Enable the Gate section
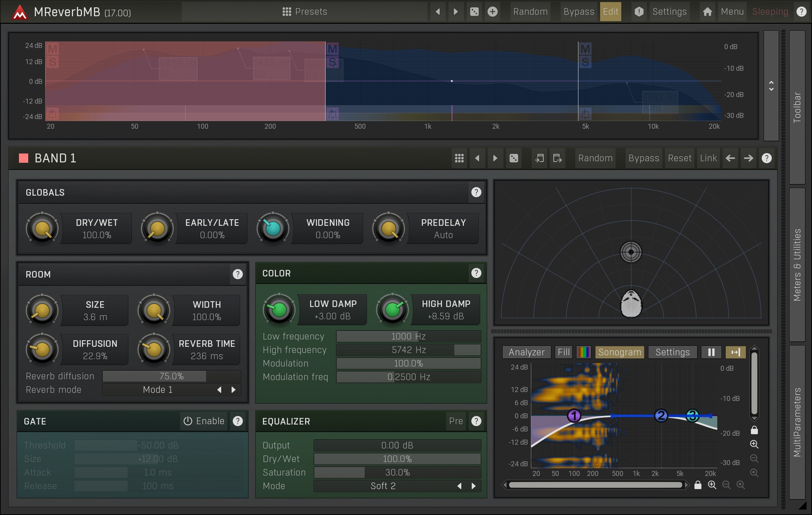Screen dimensions: 812x515 point(204,421)
